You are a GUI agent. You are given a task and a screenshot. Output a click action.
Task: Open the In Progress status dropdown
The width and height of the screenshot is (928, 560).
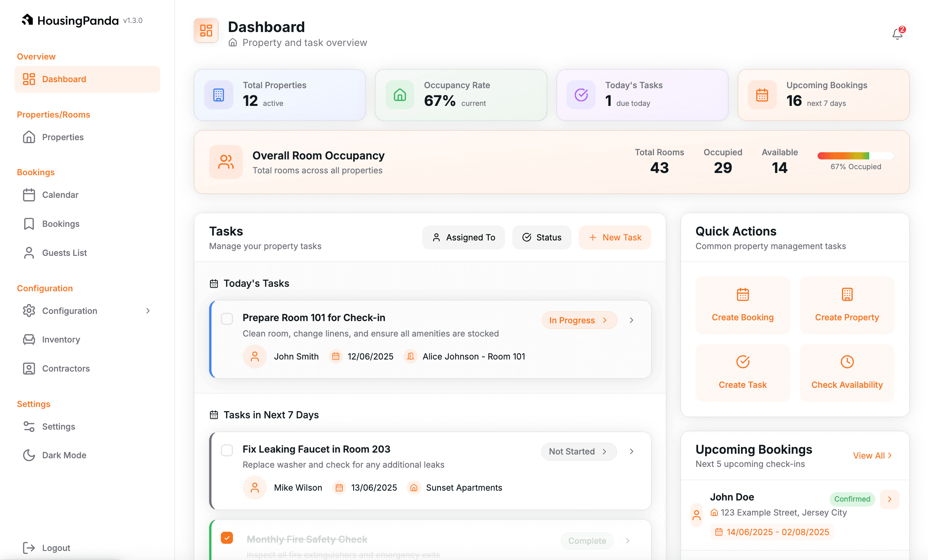coord(579,320)
